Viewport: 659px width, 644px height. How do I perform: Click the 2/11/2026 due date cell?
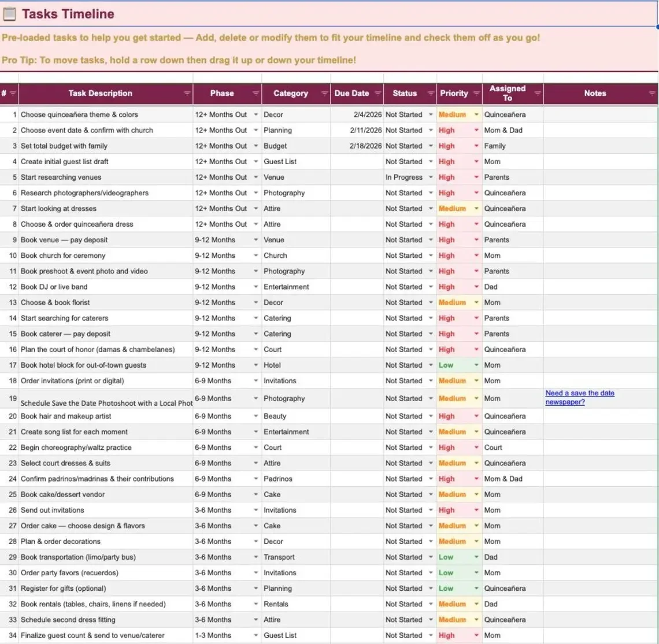366,130
